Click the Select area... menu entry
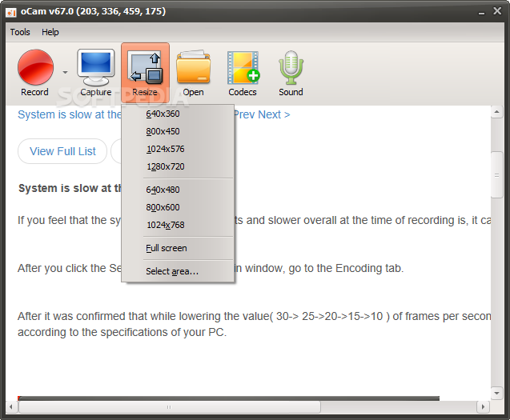Screen dimensions: 510x420 178,271
